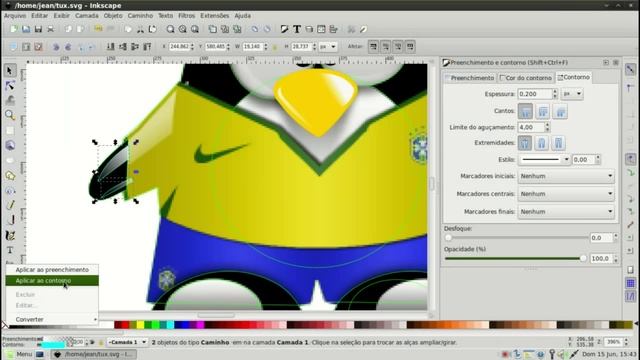Select the Node editing tool
The image size is (640, 360).
10,85
